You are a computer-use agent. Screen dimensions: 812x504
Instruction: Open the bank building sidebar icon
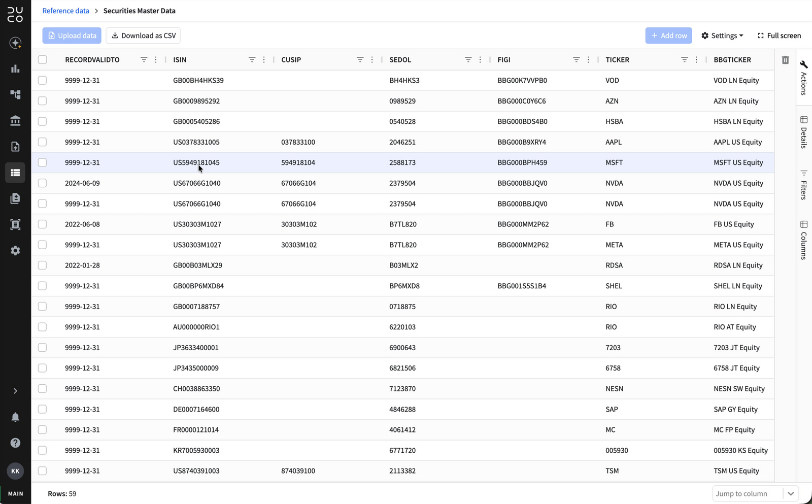[x=15, y=120]
